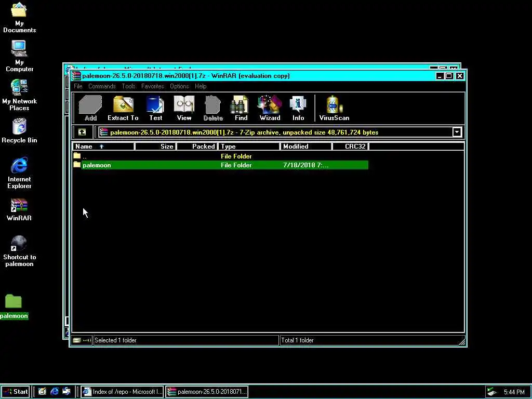The image size is (532, 399).
Task: Click the Extract To toolbar button
Action: click(123, 108)
